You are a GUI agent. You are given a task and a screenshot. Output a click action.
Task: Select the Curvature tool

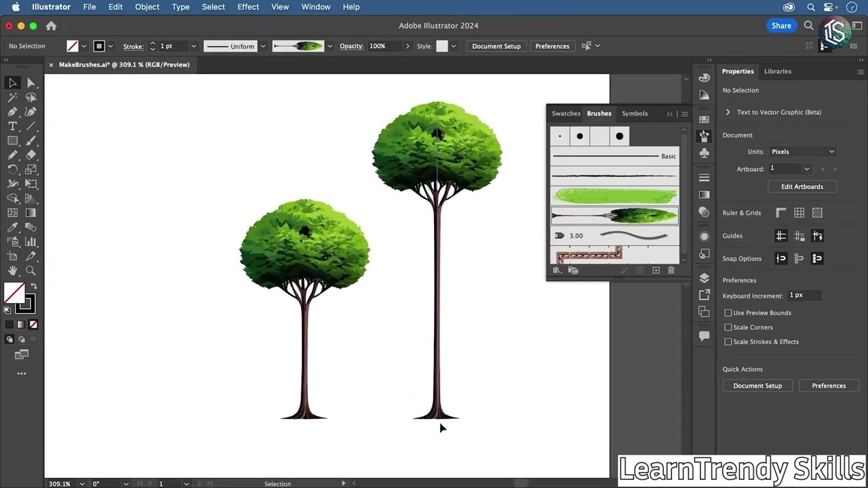coord(31,112)
